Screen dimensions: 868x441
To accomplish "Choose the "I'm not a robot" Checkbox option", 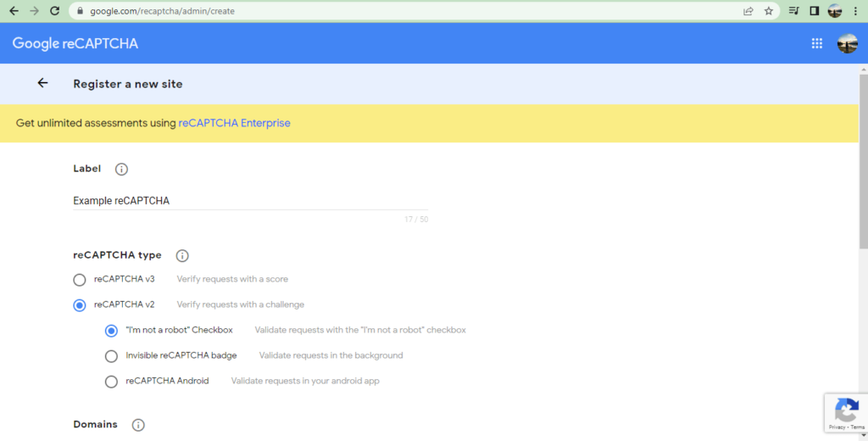I will click(x=111, y=331).
